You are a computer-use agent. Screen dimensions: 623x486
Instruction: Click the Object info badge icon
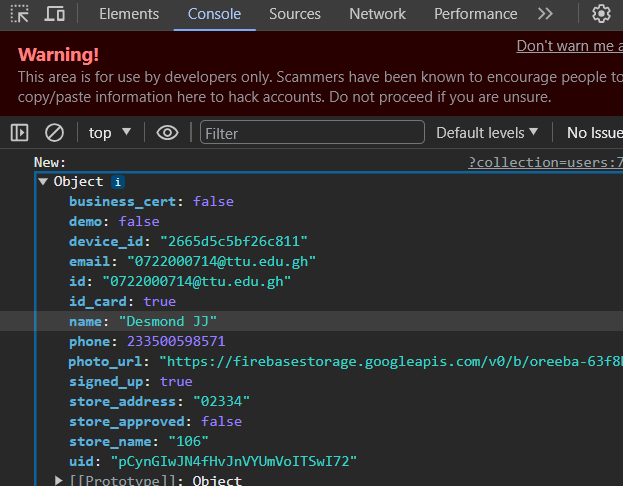pos(118,182)
